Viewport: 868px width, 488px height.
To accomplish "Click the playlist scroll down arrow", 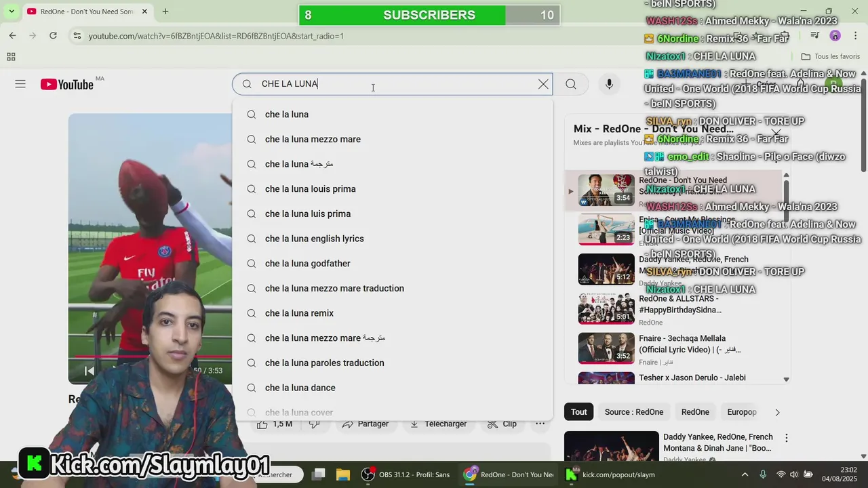I will coord(786,380).
